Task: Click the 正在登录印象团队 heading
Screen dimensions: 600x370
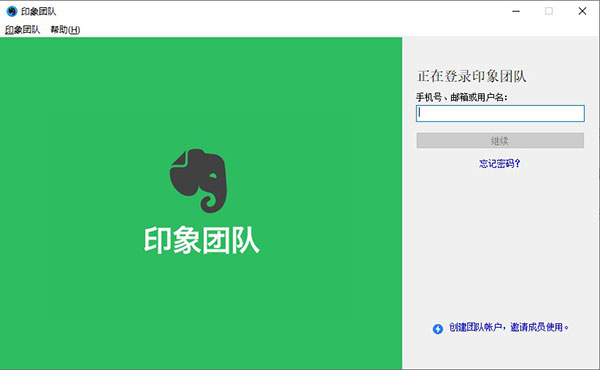Action: [471, 76]
